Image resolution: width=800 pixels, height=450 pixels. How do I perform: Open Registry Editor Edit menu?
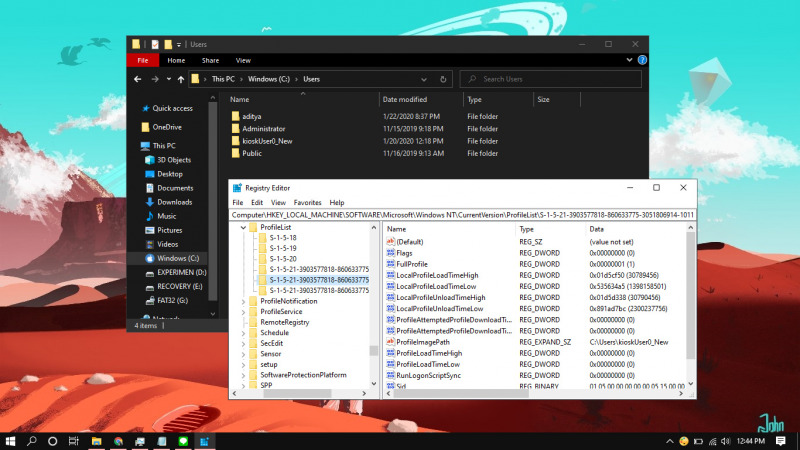tap(257, 203)
